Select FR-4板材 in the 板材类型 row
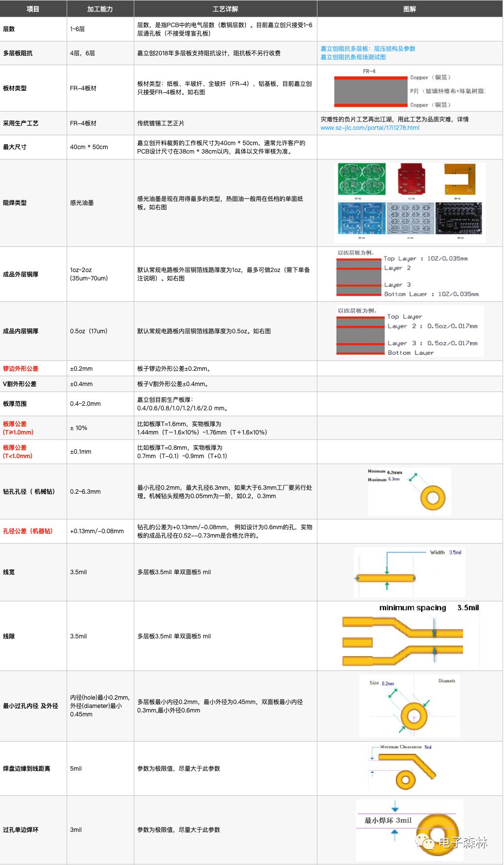This screenshot has width=504, height=865. [83, 88]
